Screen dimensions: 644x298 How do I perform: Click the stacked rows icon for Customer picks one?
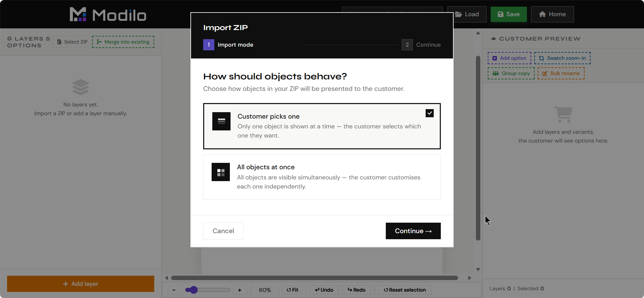click(x=221, y=121)
